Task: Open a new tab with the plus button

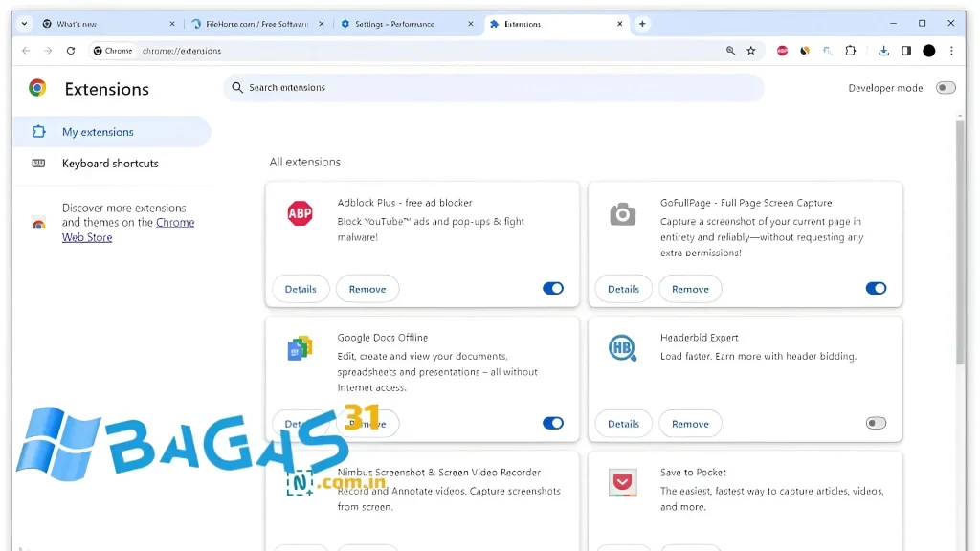Action: pyautogui.click(x=642, y=24)
